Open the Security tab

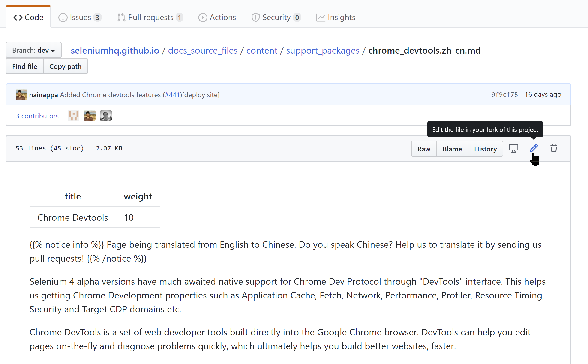[276, 17]
